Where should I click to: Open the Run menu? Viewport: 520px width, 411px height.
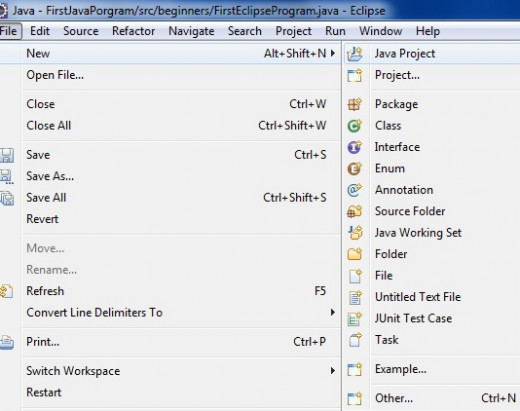(335, 31)
